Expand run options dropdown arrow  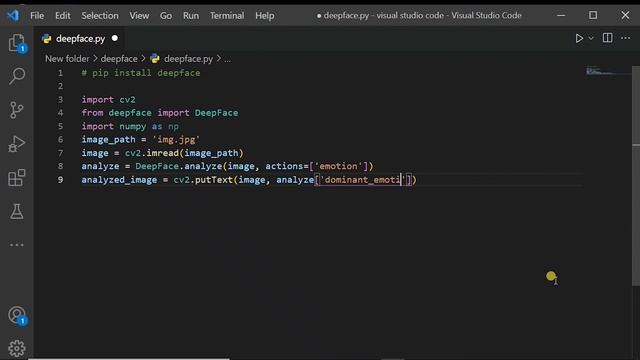pos(591,38)
